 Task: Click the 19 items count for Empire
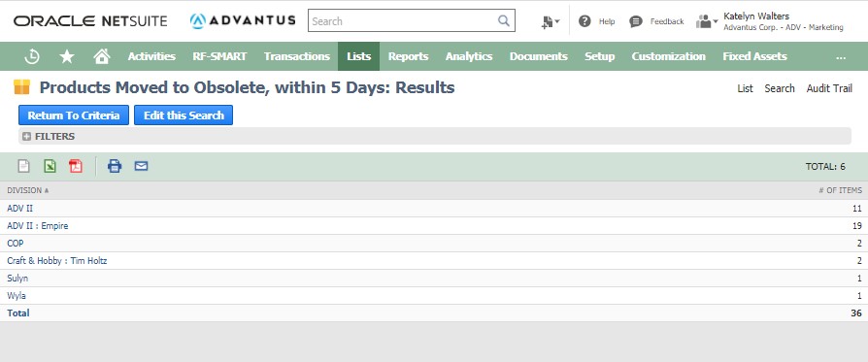tap(857, 226)
